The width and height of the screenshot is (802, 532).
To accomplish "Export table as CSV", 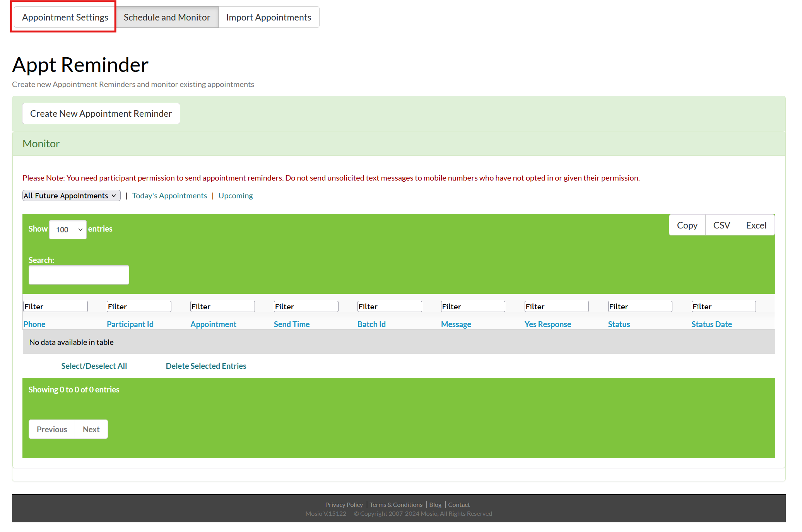I will pos(722,225).
